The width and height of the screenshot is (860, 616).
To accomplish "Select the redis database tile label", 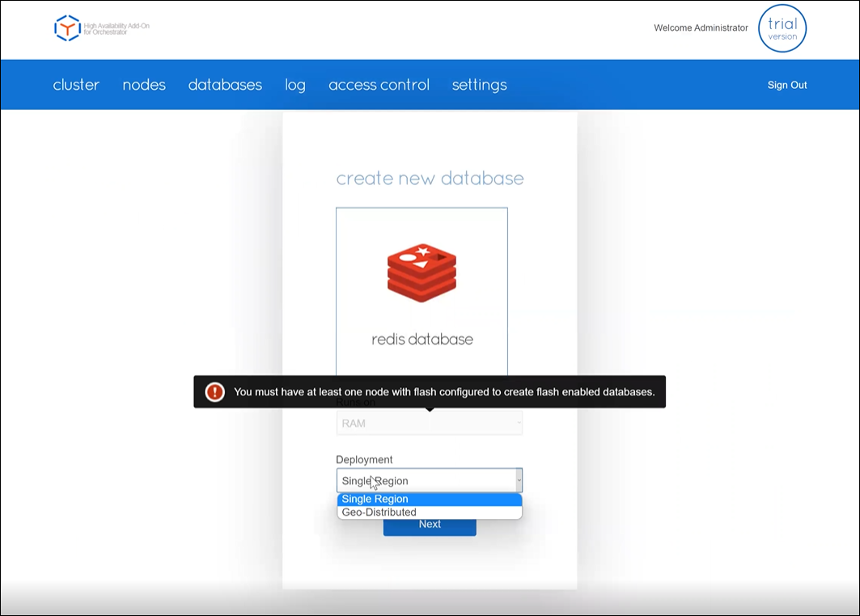I will pyautogui.click(x=422, y=340).
